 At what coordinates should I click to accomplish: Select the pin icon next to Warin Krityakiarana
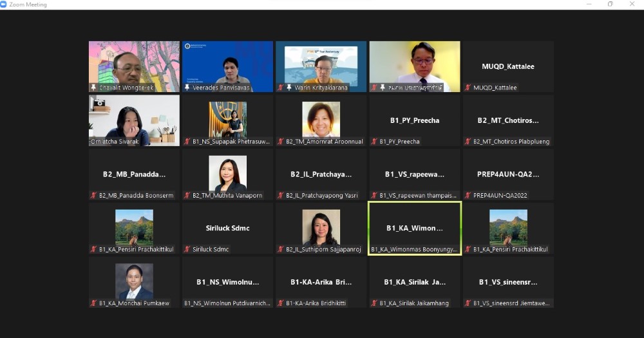289,88
